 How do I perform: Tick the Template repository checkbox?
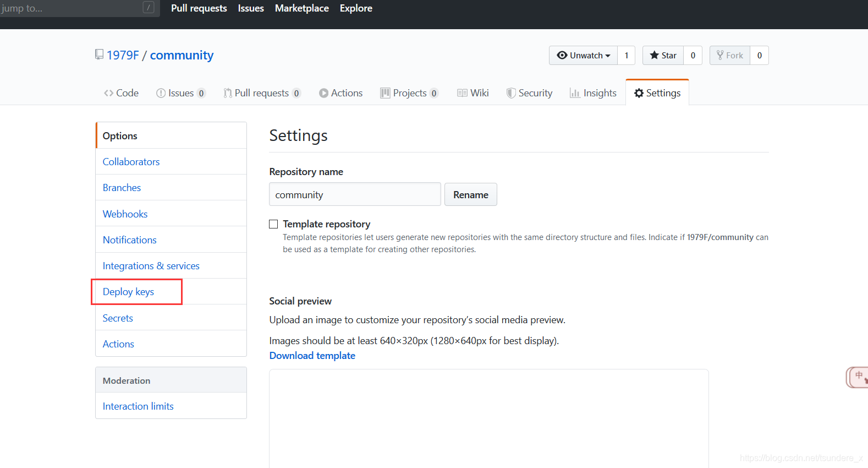[x=273, y=224]
